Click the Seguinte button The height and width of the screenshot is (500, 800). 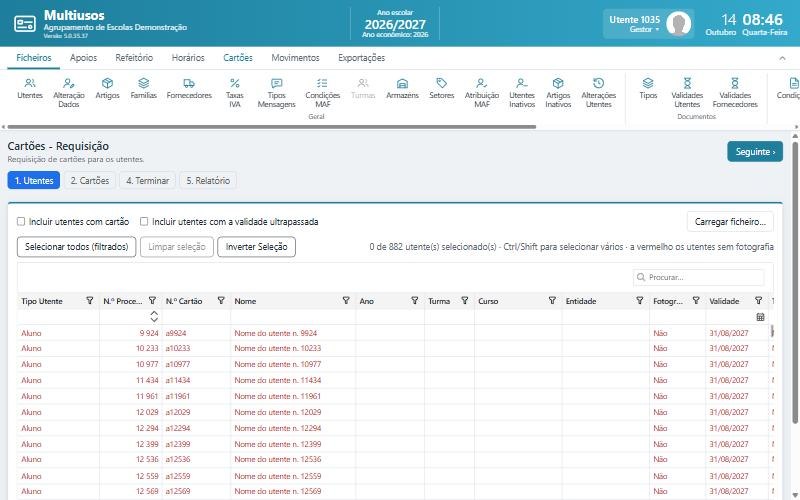[755, 152]
